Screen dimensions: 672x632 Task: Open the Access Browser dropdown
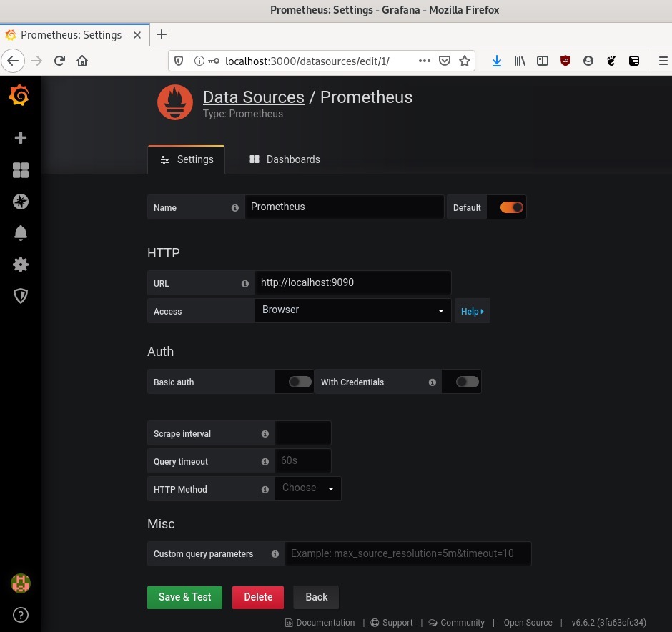tap(352, 310)
